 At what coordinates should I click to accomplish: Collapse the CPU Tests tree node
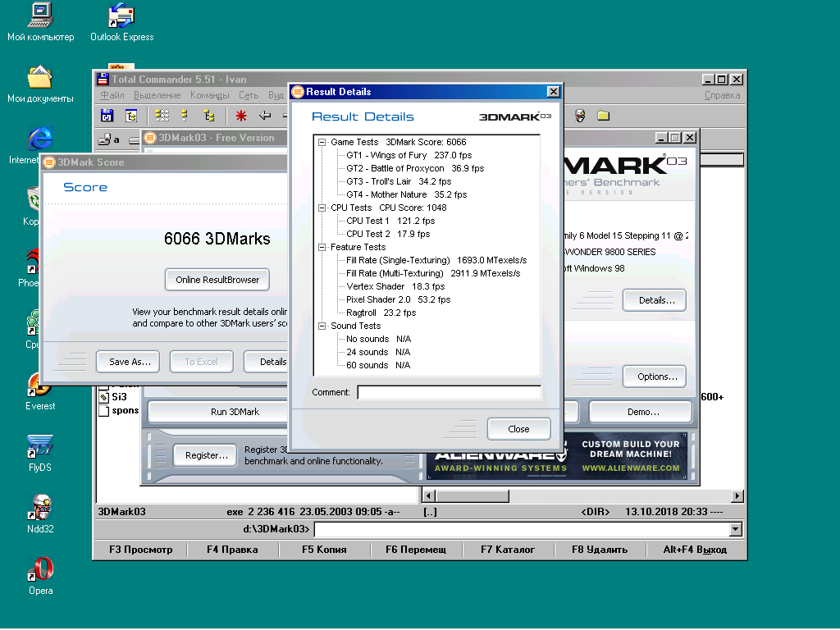tap(322, 208)
